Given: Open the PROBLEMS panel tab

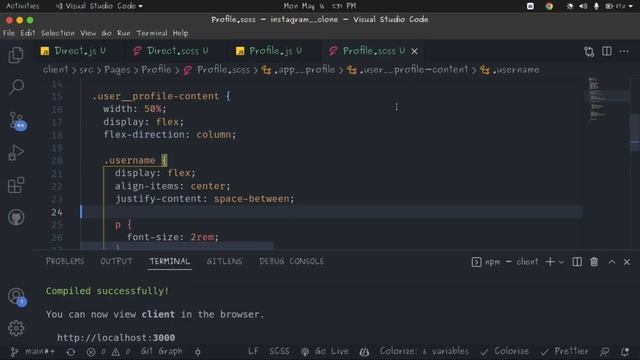Looking at the screenshot, I should coord(65,261).
